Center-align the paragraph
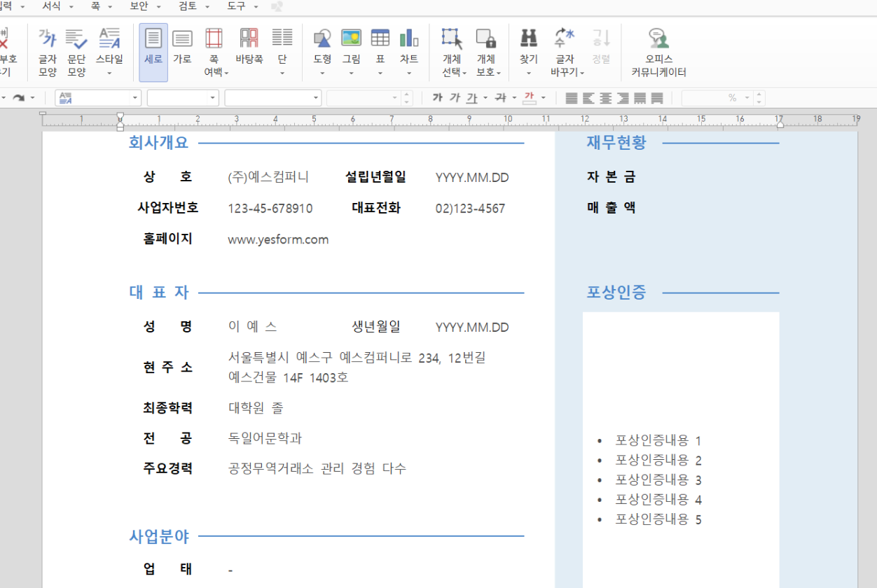Image resolution: width=877 pixels, height=588 pixels. point(605,98)
